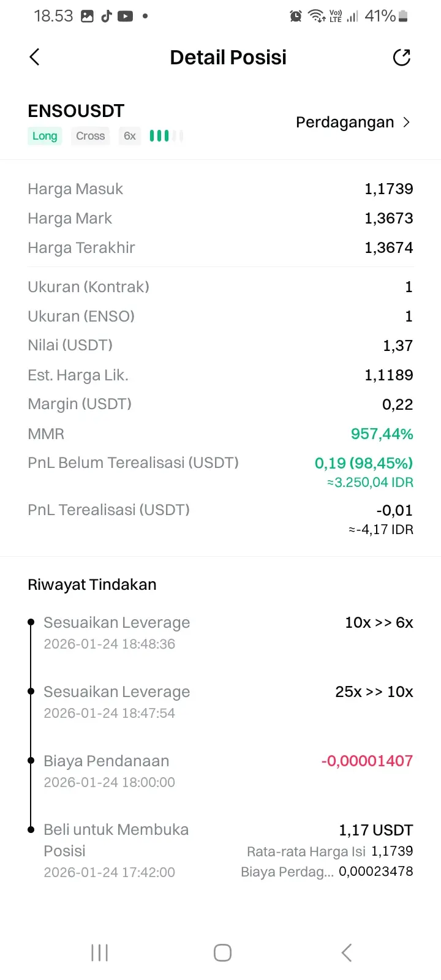This screenshot has width=441, height=980.
Task: Tap the share icon at top right
Action: click(401, 57)
